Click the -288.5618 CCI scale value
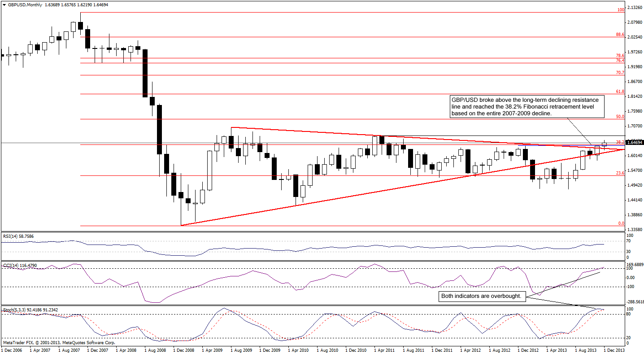The image size is (644, 354). click(635, 302)
